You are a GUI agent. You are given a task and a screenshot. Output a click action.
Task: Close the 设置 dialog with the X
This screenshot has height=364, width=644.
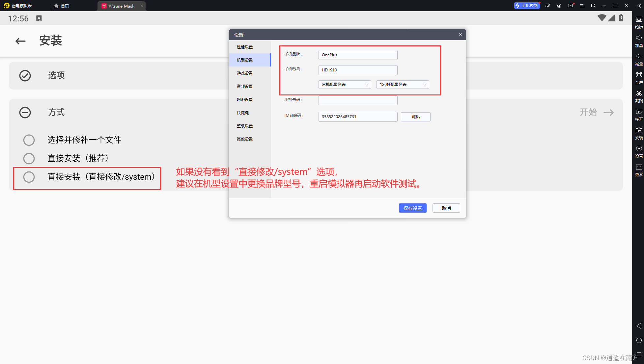point(460,35)
